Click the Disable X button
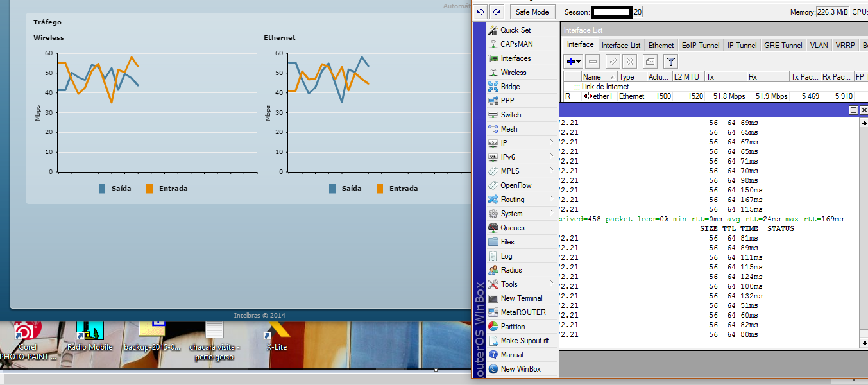868x385 pixels. click(629, 62)
